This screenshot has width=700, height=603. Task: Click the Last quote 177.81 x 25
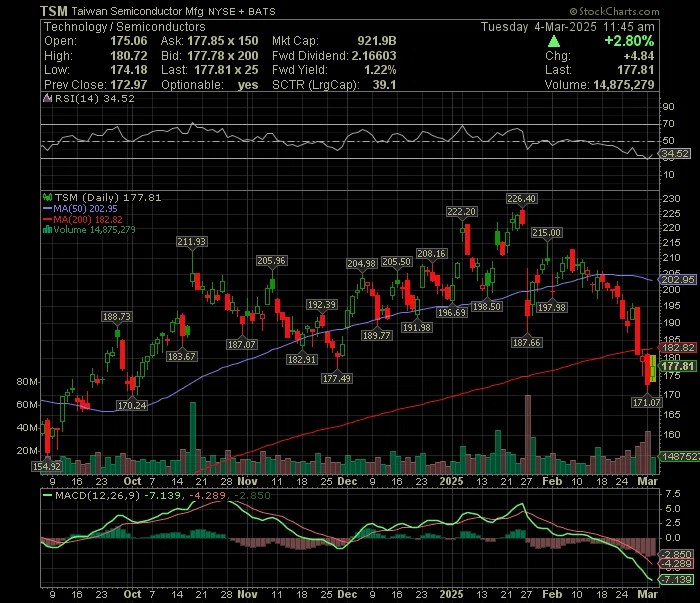(x=226, y=70)
